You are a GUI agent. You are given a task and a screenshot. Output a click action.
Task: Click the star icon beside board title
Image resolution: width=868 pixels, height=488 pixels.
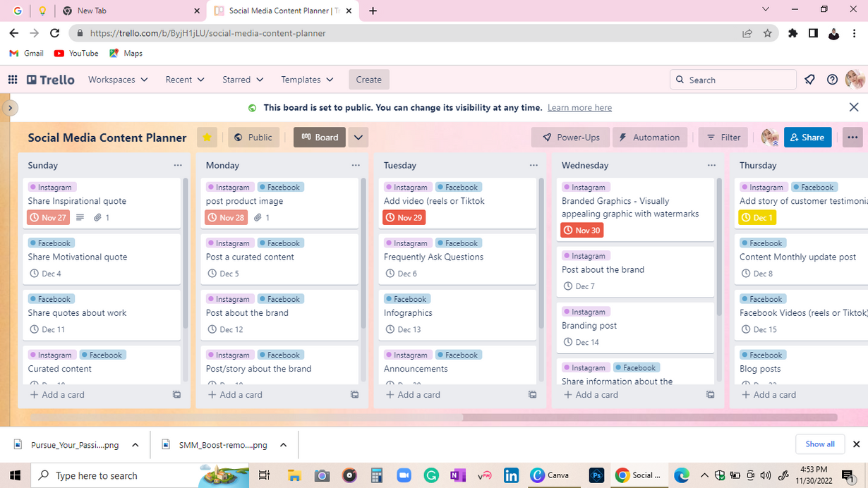(x=207, y=138)
